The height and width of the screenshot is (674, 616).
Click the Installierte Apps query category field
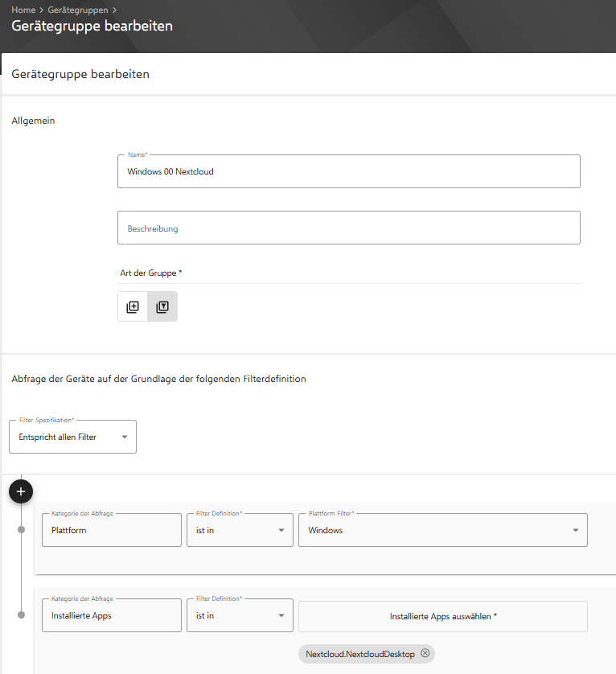[111, 615]
